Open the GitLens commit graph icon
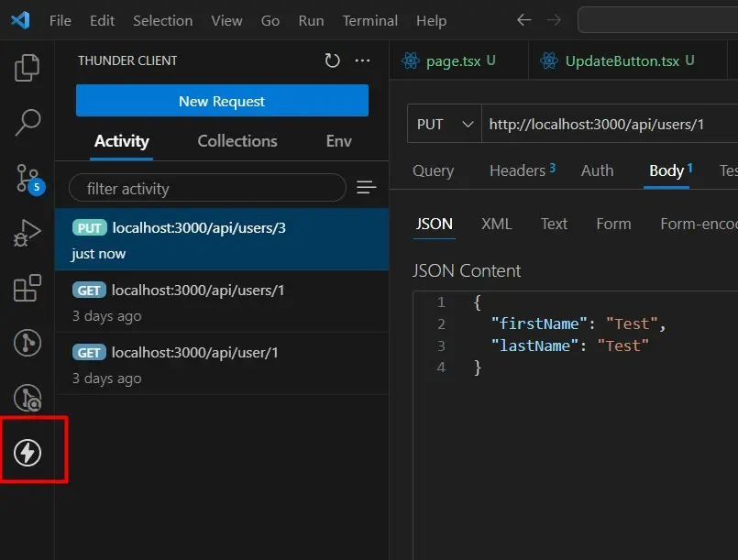 click(28, 343)
